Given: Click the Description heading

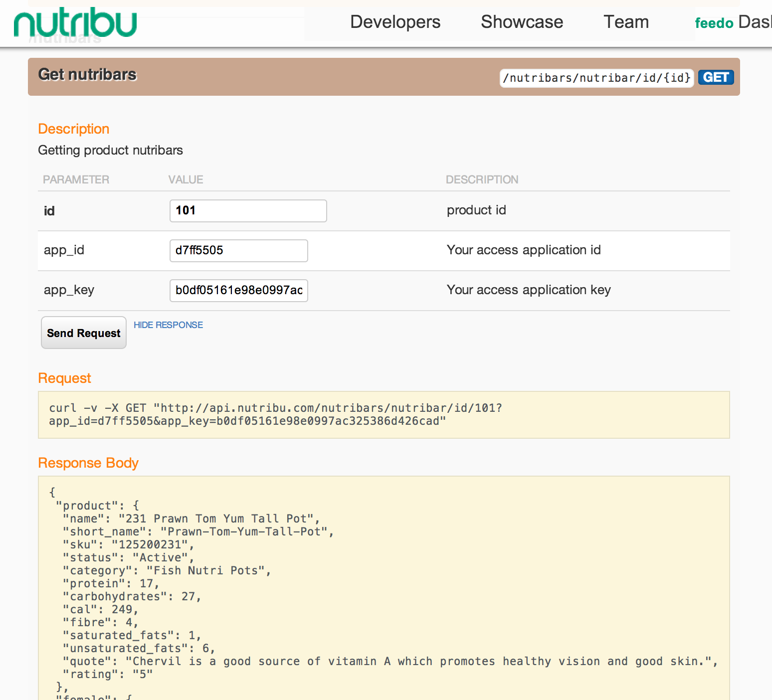Looking at the screenshot, I should [x=74, y=129].
